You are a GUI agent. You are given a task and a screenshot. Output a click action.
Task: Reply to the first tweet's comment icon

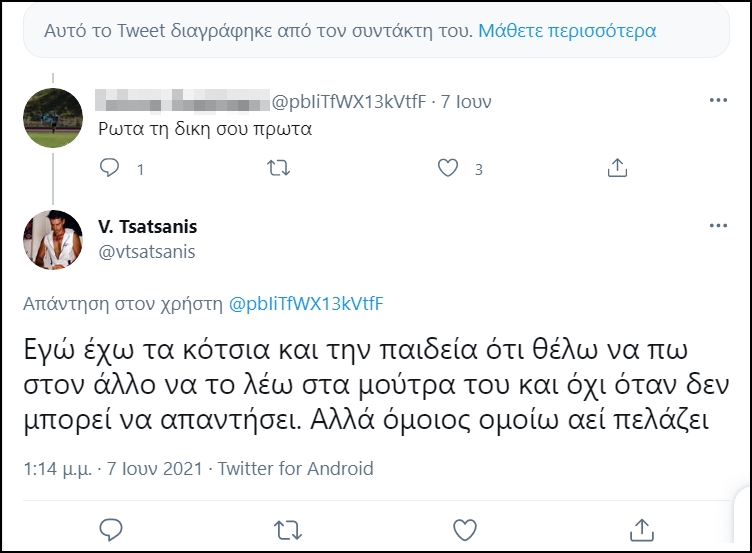click(x=111, y=168)
